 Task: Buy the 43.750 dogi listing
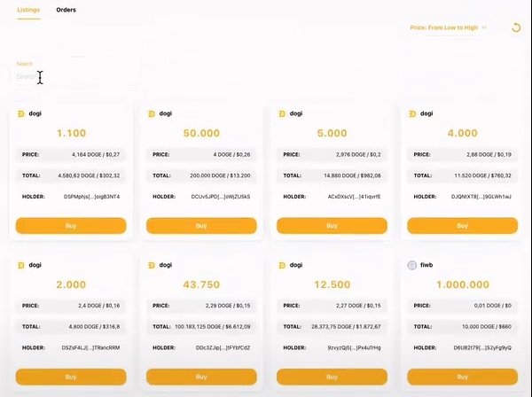(x=201, y=377)
